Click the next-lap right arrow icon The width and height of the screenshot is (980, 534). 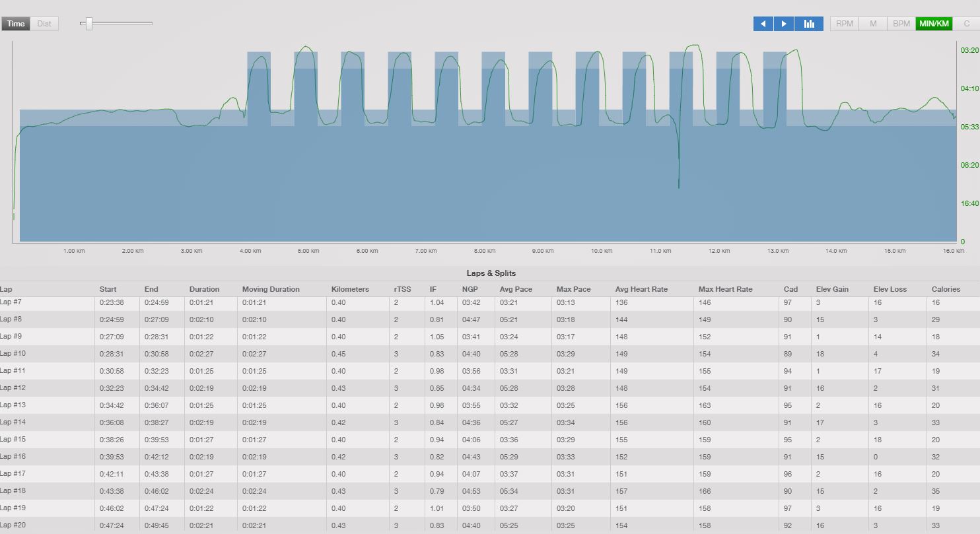pos(784,24)
